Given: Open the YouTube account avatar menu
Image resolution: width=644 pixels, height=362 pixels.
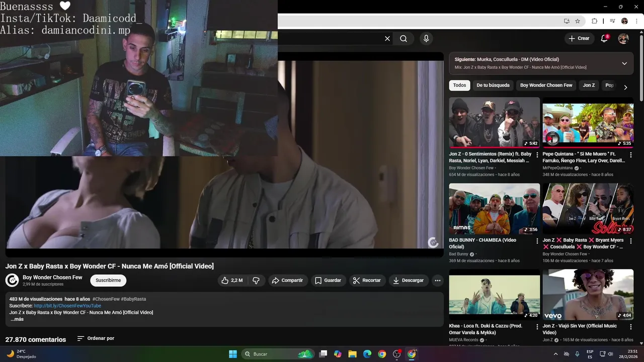Looking at the screenshot, I should click(623, 39).
